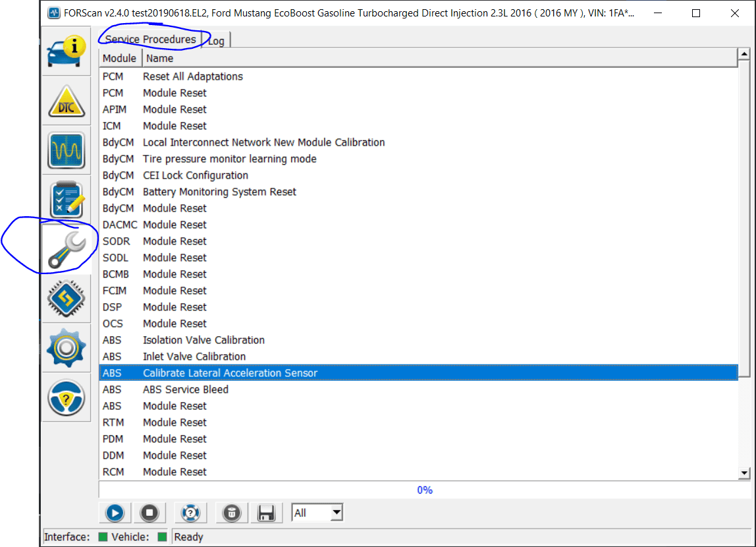Select ABS Service Bleed procedure
Viewport: 756px width, 547px height.
419,389
